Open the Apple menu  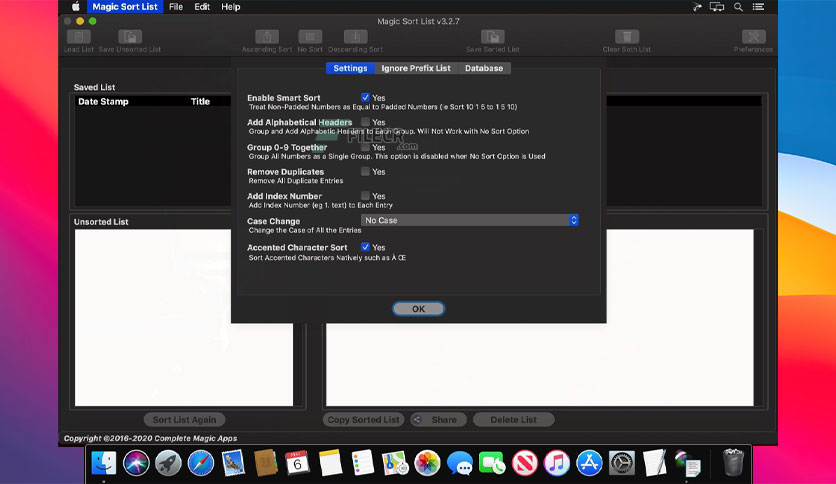click(76, 7)
